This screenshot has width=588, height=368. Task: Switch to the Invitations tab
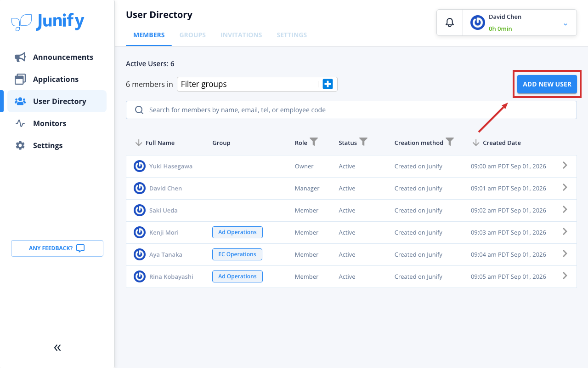[241, 35]
